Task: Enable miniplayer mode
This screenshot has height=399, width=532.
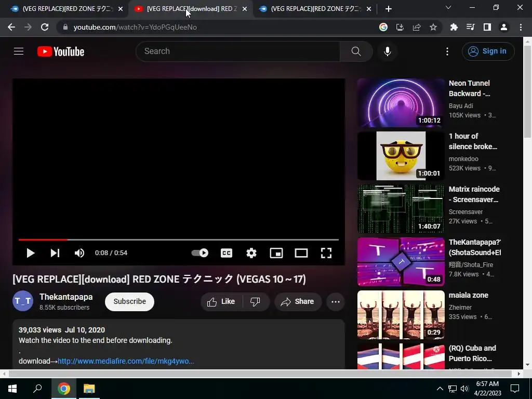Action: [276, 253]
